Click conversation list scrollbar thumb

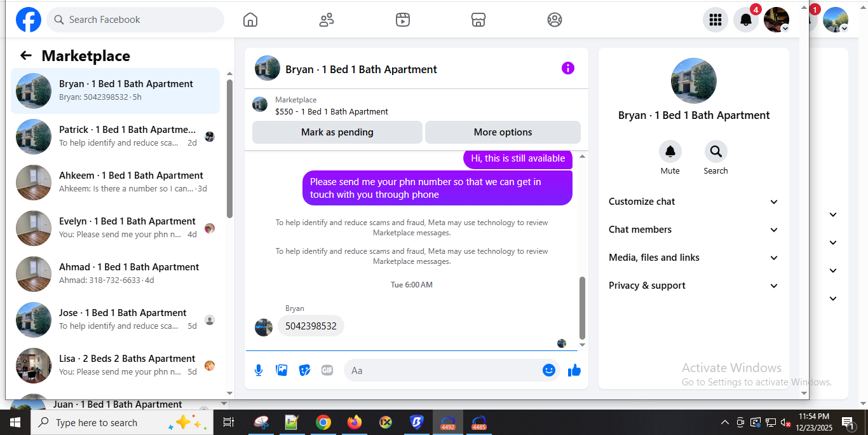click(229, 148)
